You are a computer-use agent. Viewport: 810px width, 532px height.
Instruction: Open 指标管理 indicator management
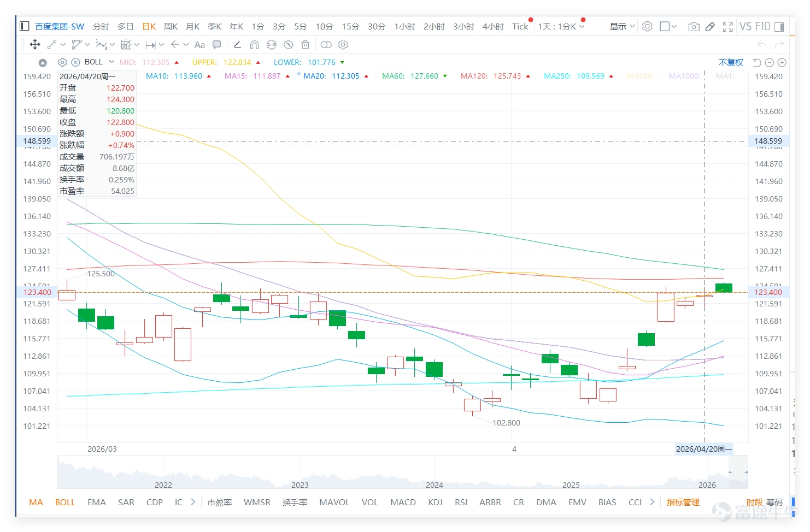click(683, 502)
